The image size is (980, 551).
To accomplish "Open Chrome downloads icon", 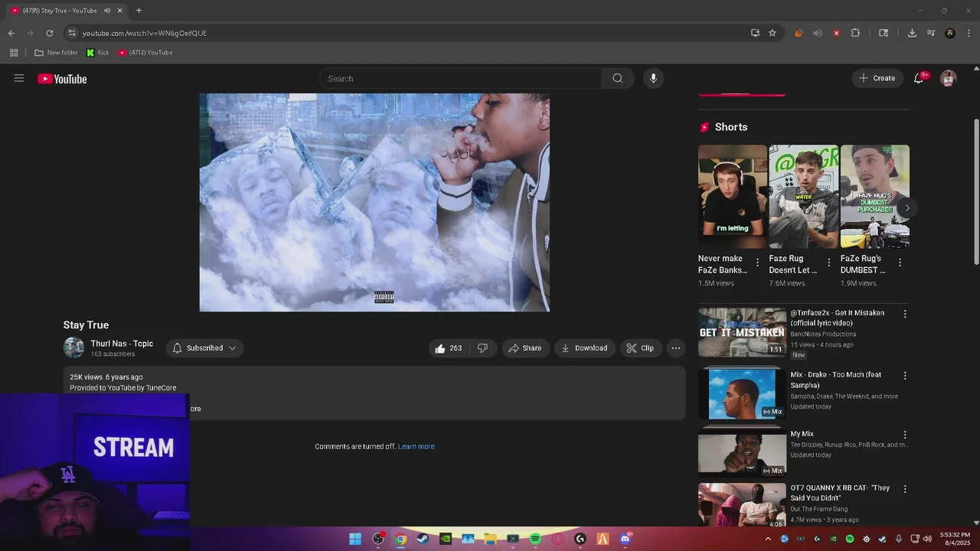I will 912,33.
